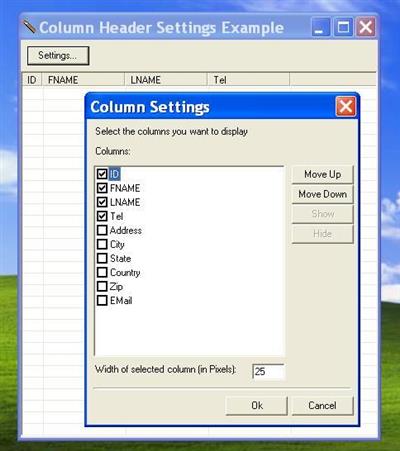The height and width of the screenshot is (451, 400).
Task: Check the Zip column checkbox
Action: click(x=102, y=286)
